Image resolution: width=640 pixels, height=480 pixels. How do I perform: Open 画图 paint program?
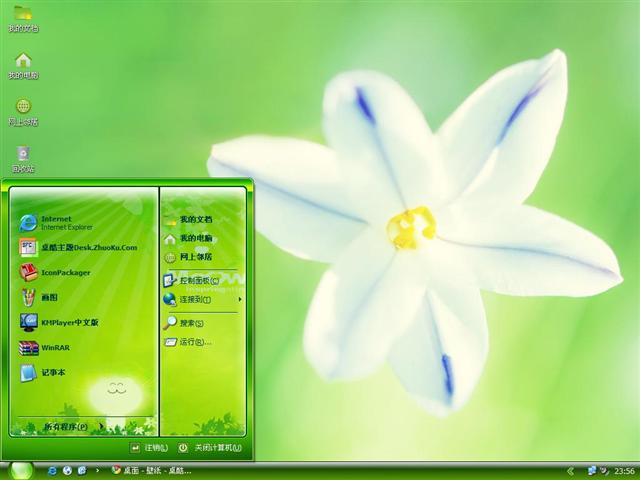click(39, 298)
